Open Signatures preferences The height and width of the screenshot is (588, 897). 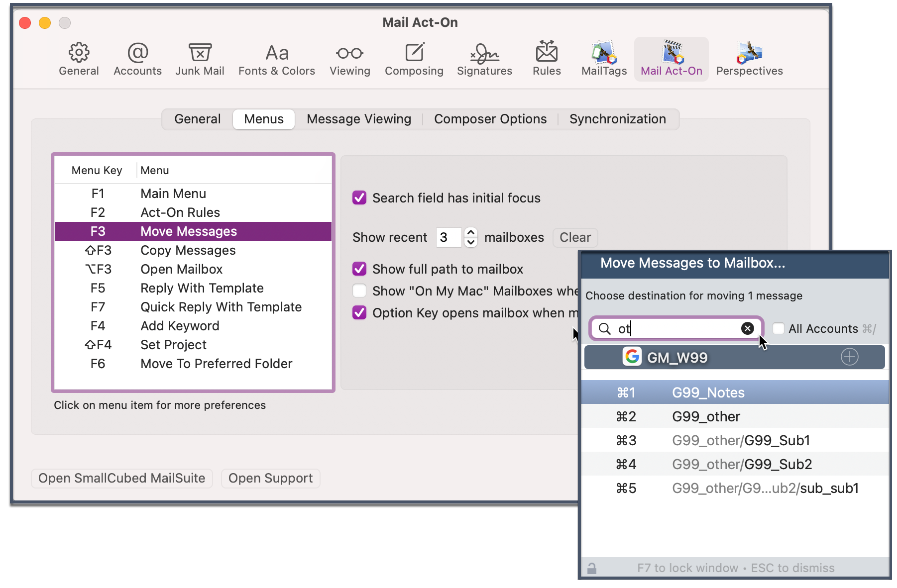tap(484, 59)
